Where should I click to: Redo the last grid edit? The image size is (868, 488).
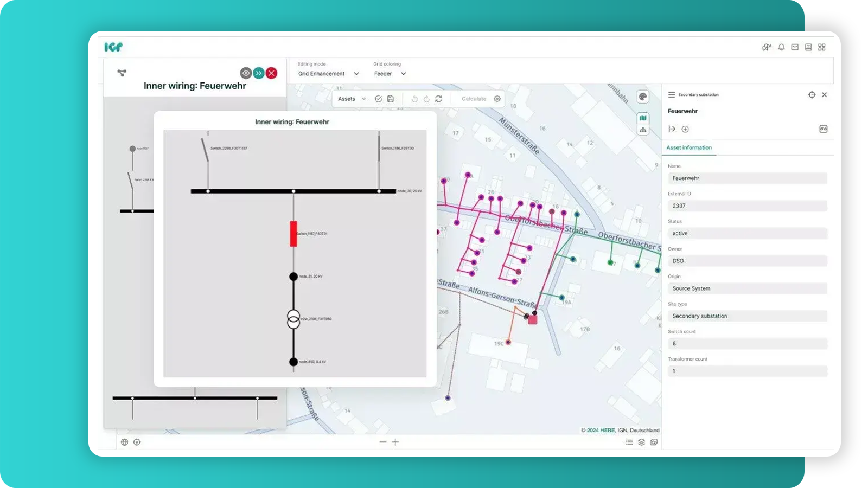click(x=426, y=99)
